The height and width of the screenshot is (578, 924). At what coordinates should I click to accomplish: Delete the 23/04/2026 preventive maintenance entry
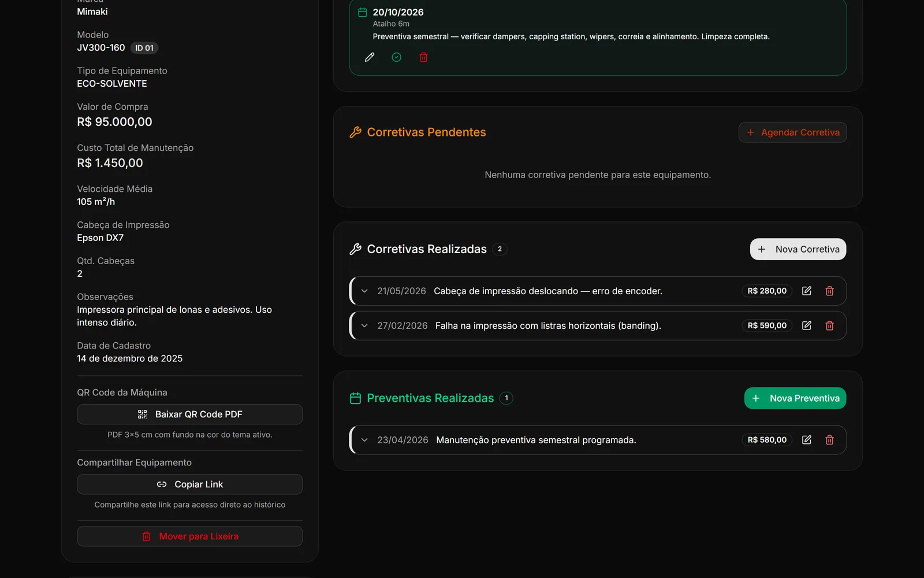[x=830, y=440]
